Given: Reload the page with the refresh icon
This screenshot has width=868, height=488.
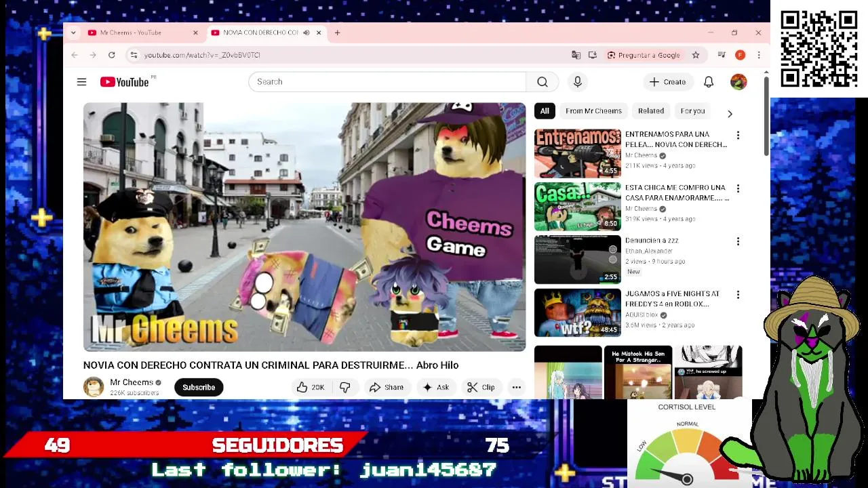Looking at the screenshot, I should pyautogui.click(x=111, y=55).
